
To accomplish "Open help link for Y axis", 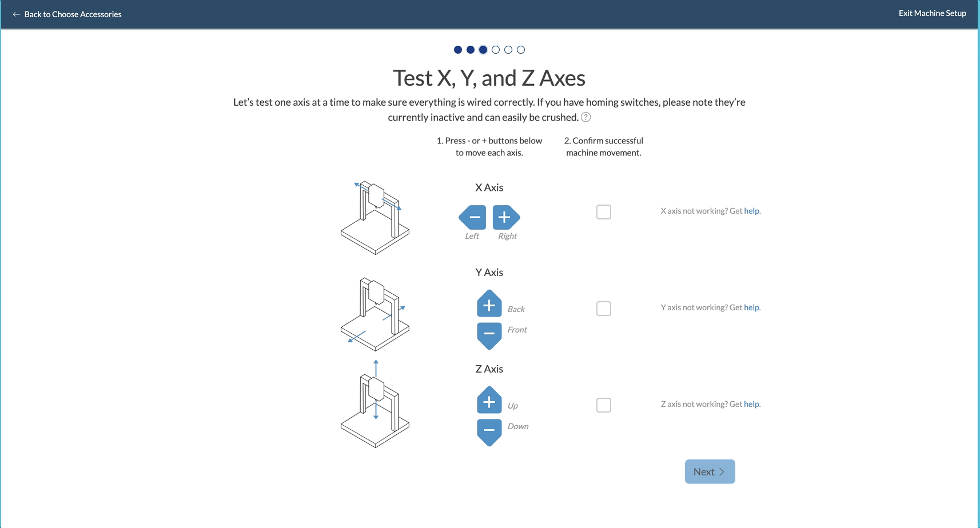I will point(752,307).
